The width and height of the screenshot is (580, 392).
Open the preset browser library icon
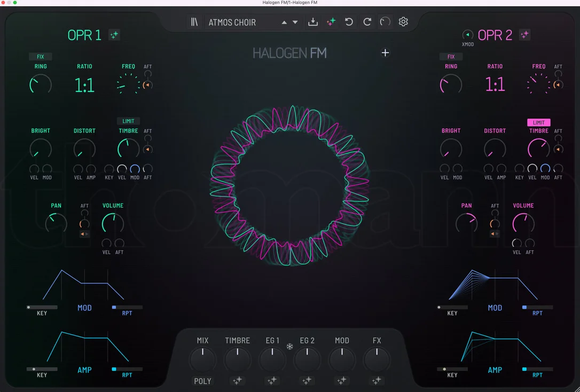click(x=194, y=22)
